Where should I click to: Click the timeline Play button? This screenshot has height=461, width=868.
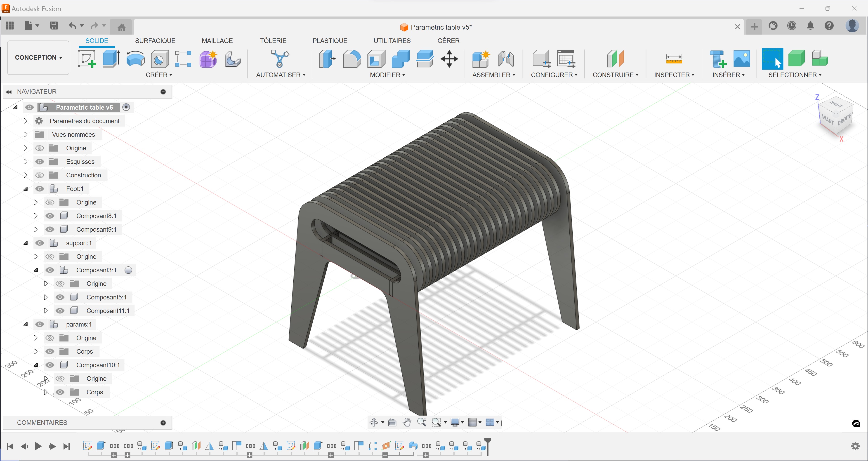(x=38, y=446)
